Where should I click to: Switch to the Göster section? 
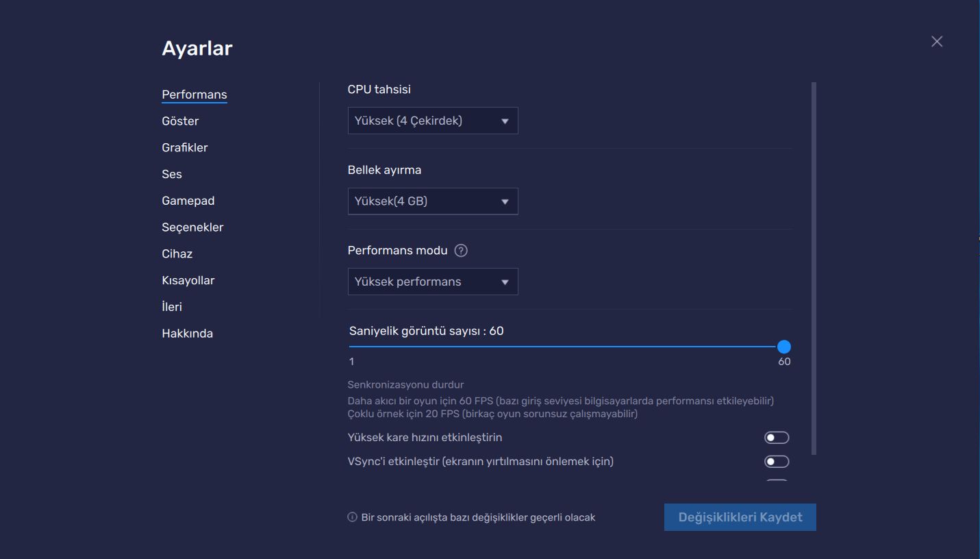(180, 121)
